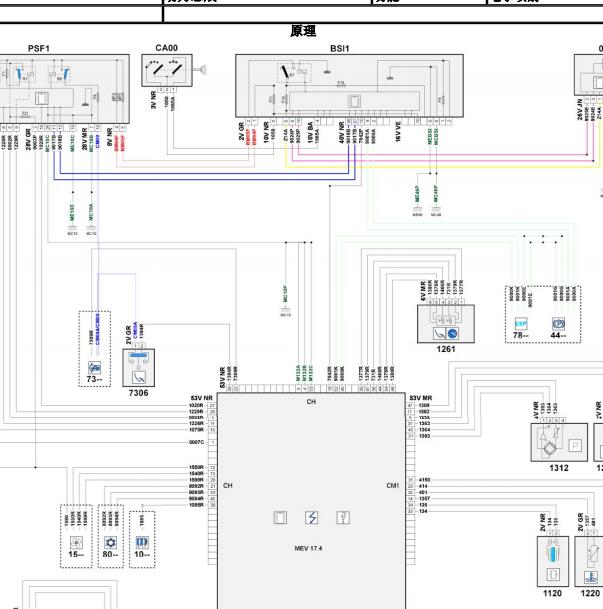Image resolution: width=603 pixels, height=609 pixels.
Task: Click the 44-- reference label
Action: click(x=558, y=335)
